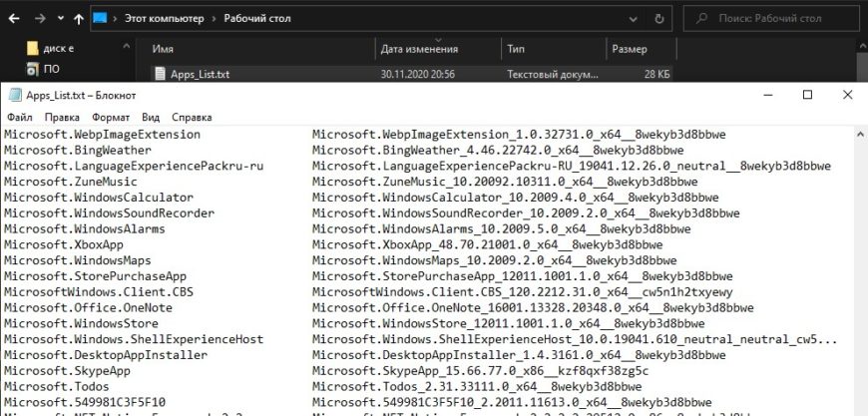Screen dimensions: 868x416
Task: Click 'Microsoft.SkypeApp' in left column
Action: pyautogui.click(x=67, y=371)
